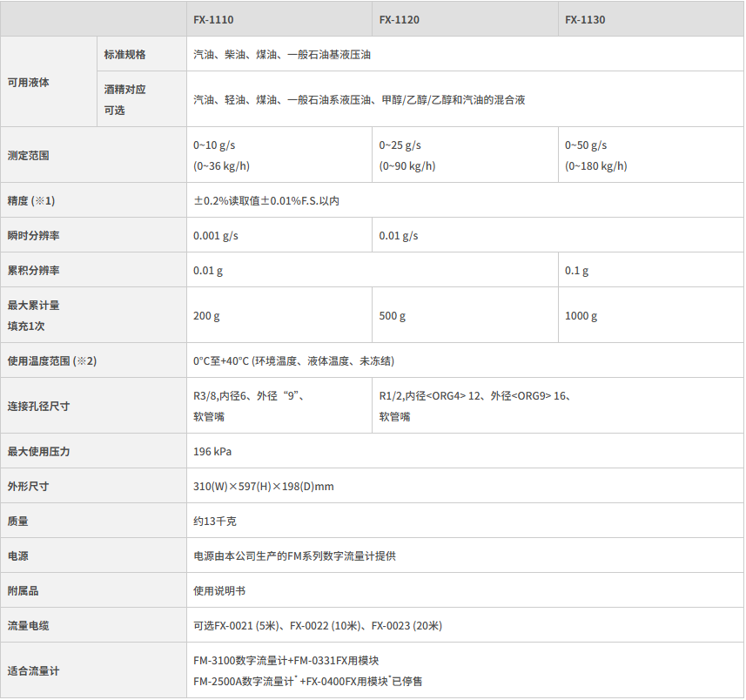Click the 0°C至+40°C temperature cell
This screenshot has width=746, height=700.
click(x=465, y=360)
